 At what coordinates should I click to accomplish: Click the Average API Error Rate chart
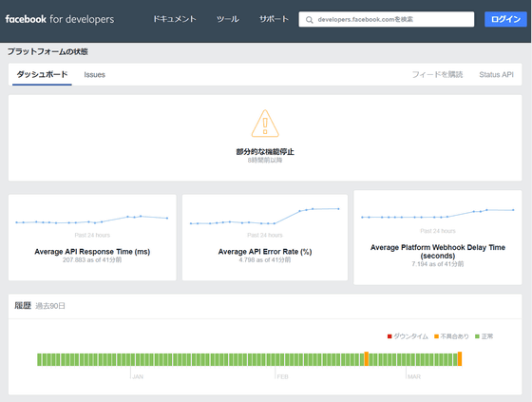[x=265, y=216]
